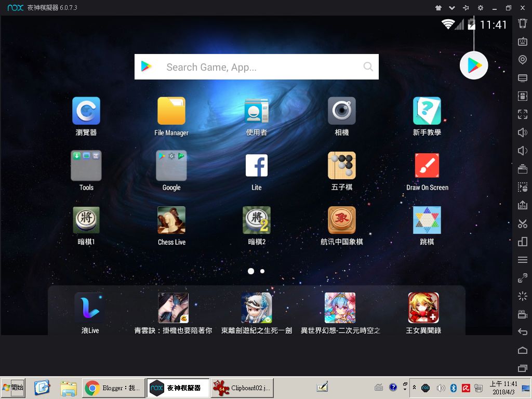Select first home screen page dot
This screenshot has height=399, width=532.
[251, 271]
